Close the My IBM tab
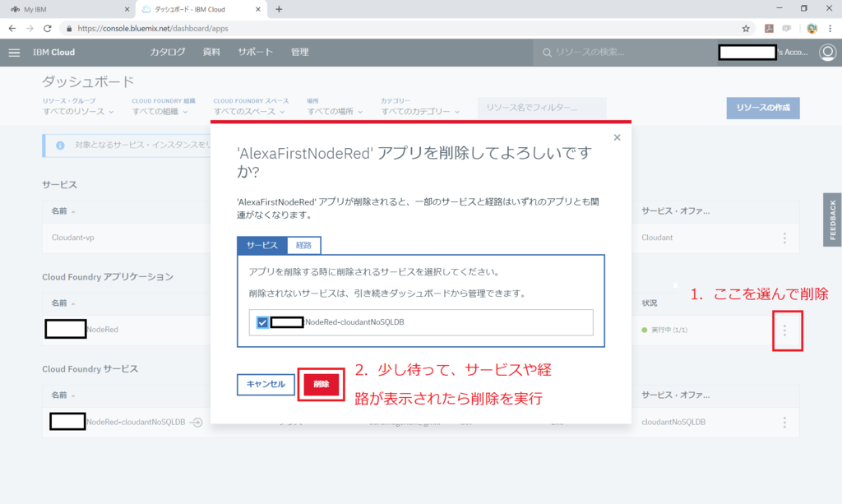 click(x=127, y=9)
